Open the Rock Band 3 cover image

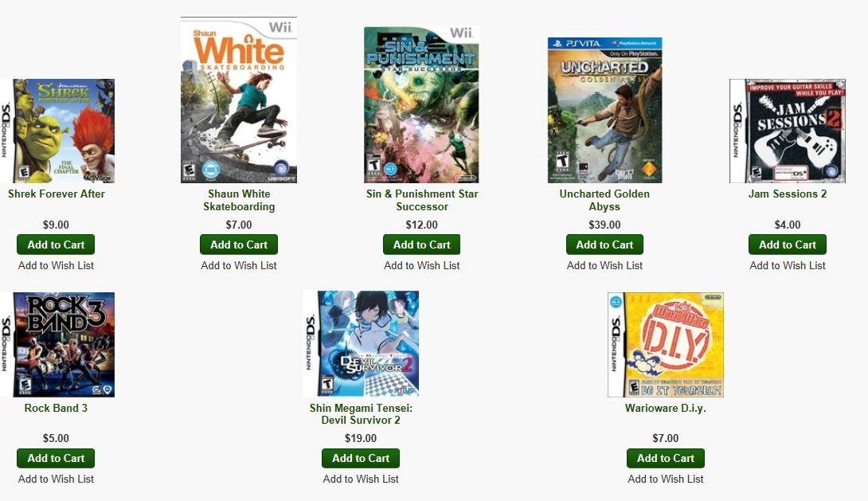click(57, 344)
